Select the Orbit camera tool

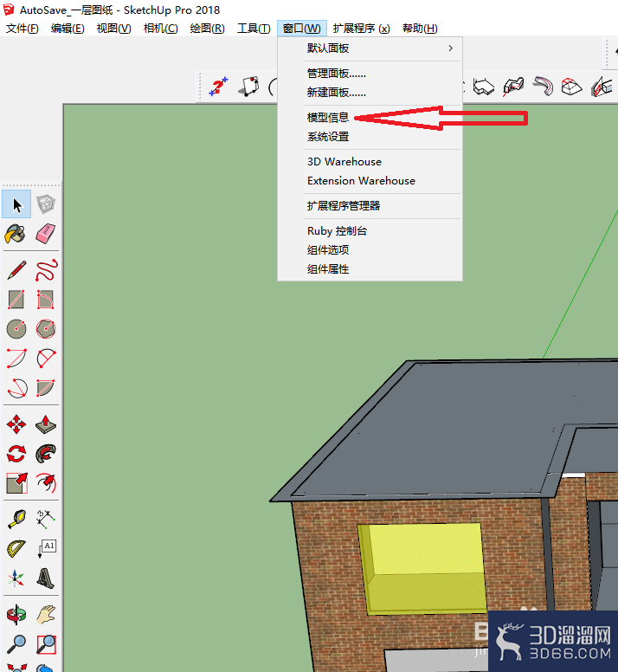pos(16,615)
